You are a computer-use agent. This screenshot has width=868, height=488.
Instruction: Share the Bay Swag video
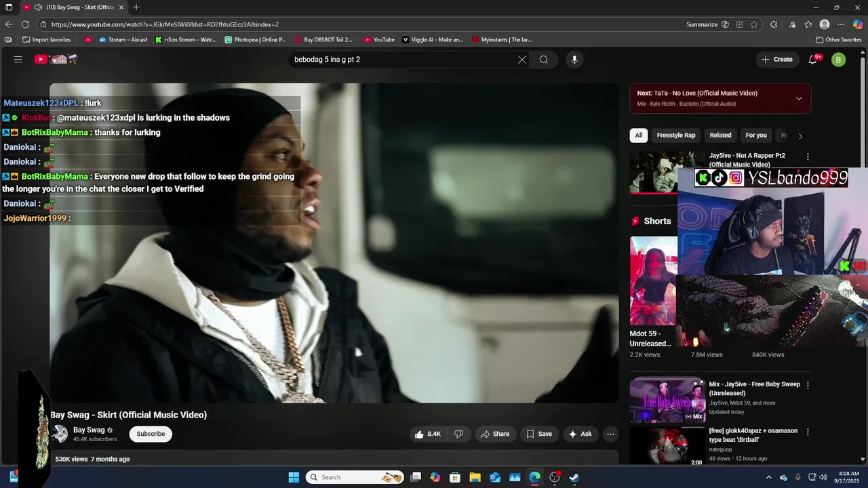494,434
